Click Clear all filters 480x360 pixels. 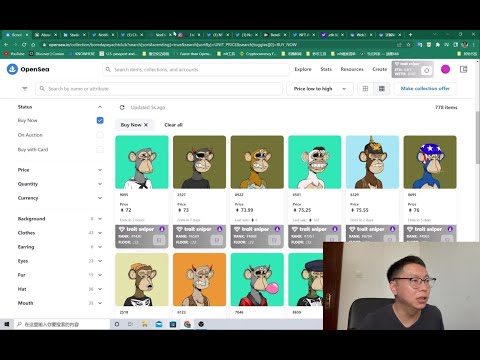pos(173,125)
